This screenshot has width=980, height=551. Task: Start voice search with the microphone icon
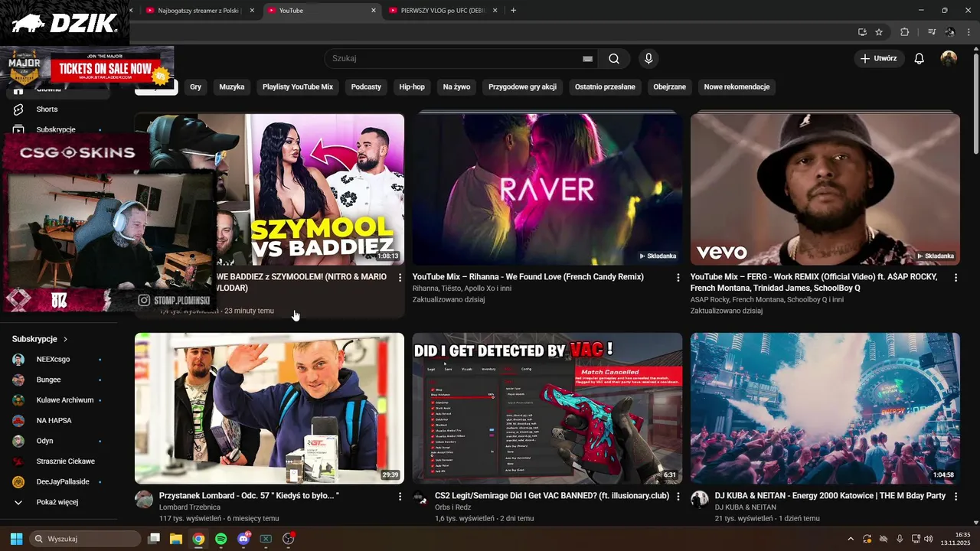coord(648,58)
